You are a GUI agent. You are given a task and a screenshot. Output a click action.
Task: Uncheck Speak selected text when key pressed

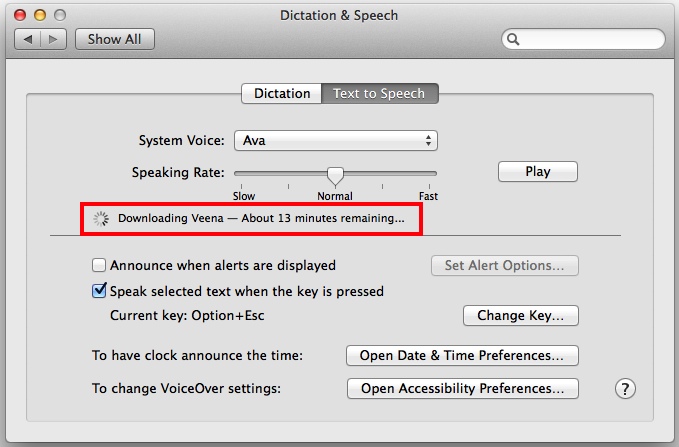(99, 291)
